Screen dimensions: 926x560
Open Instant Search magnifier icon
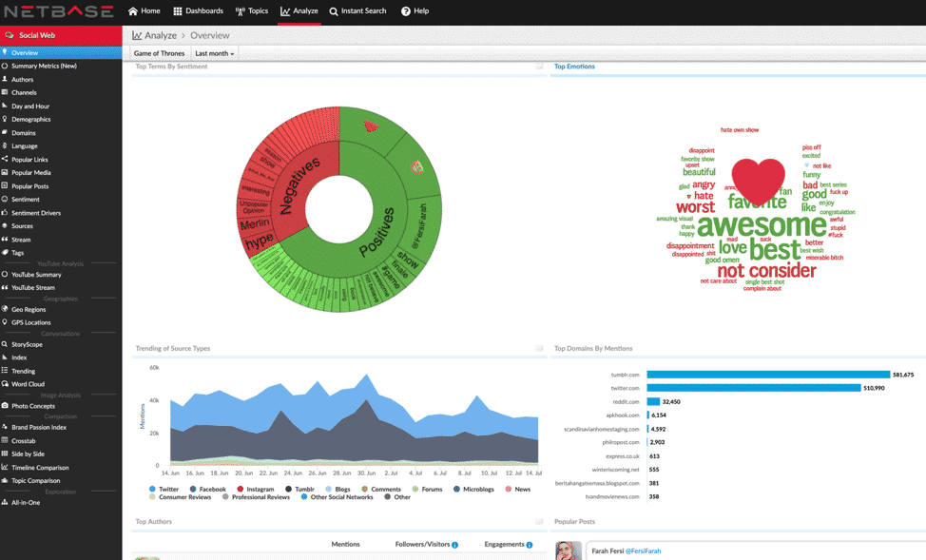coord(334,11)
